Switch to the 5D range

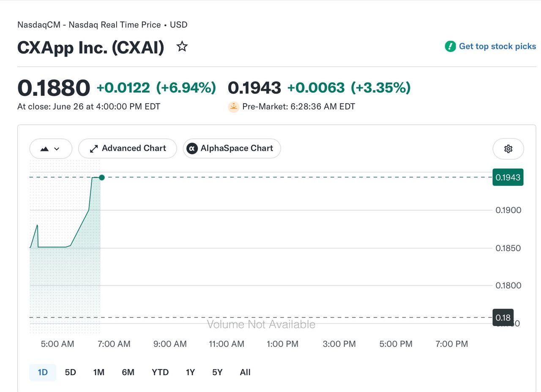point(70,373)
